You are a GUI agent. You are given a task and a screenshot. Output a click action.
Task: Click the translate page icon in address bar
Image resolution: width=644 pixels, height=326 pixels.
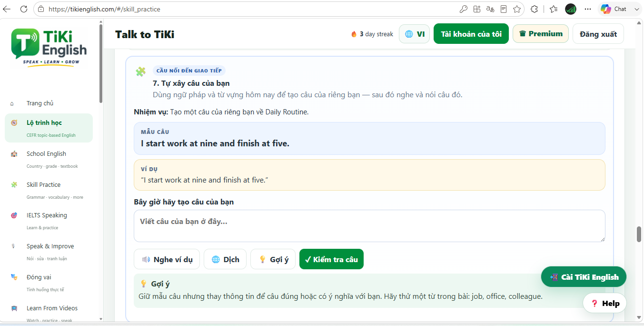pos(490,9)
